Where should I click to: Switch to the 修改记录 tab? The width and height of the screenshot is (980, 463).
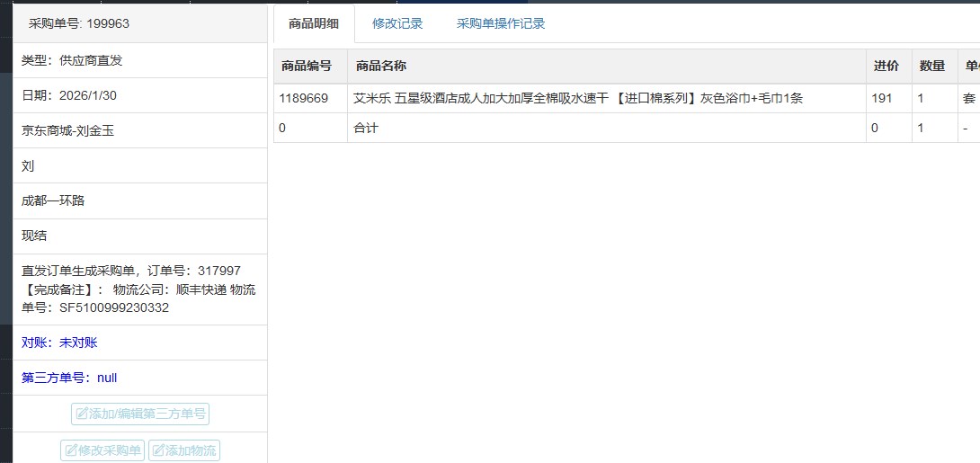pyautogui.click(x=397, y=24)
